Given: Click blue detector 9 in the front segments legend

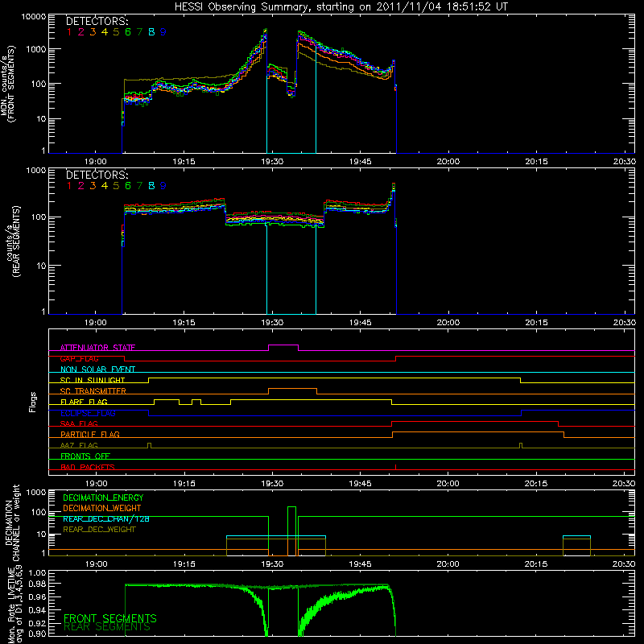Looking at the screenshot, I should (x=163, y=32).
